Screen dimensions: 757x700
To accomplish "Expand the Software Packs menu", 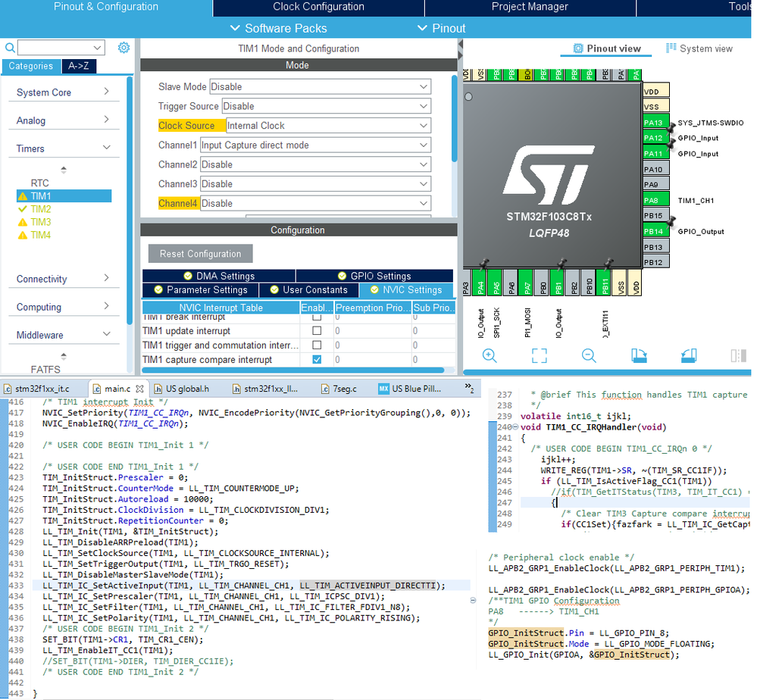I will click(279, 28).
